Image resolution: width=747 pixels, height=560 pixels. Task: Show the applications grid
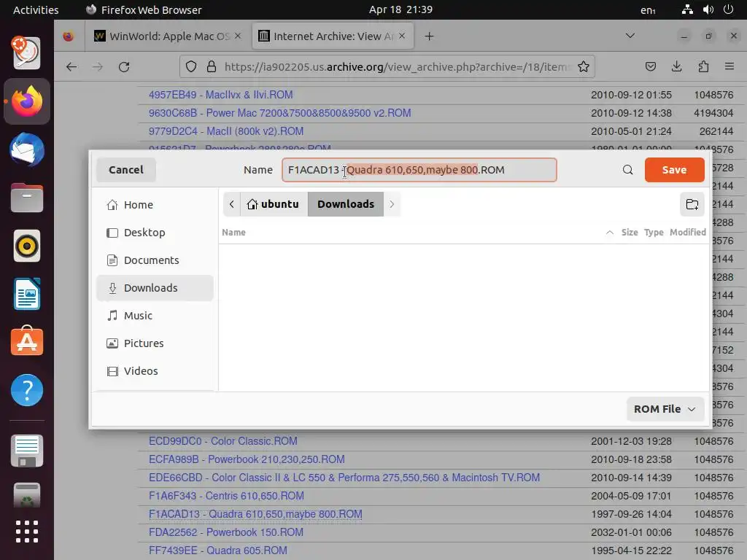pyautogui.click(x=27, y=532)
